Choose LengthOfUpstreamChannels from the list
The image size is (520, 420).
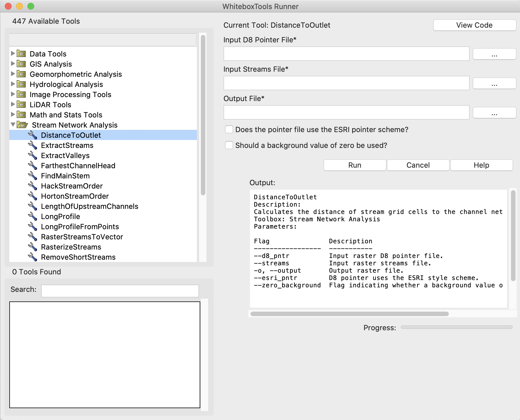90,206
